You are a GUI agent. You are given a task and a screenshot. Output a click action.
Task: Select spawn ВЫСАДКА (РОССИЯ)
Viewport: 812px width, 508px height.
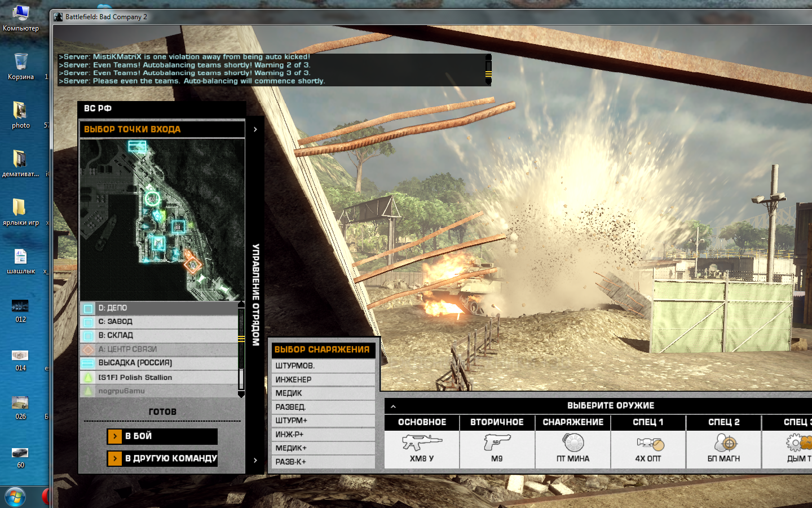[x=159, y=363]
